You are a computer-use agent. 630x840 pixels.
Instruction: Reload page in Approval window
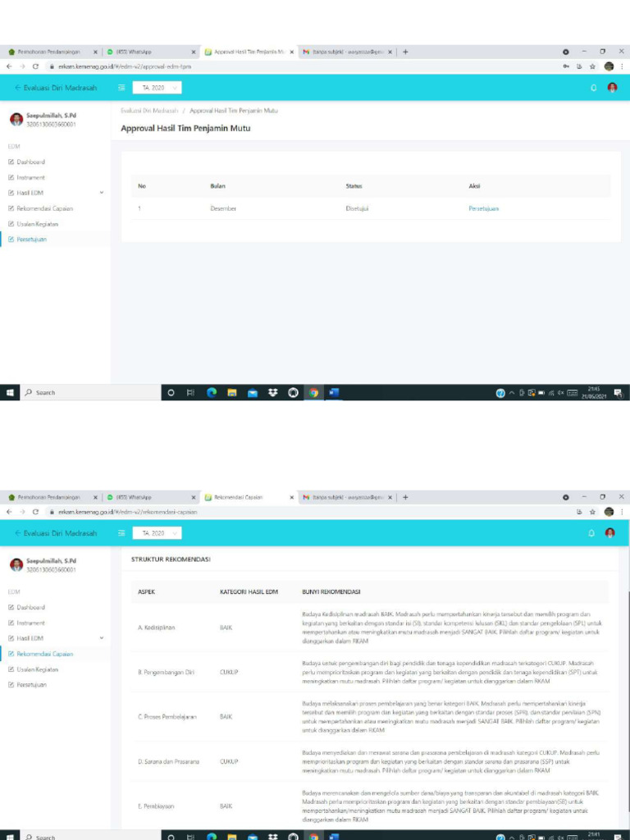click(x=35, y=66)
